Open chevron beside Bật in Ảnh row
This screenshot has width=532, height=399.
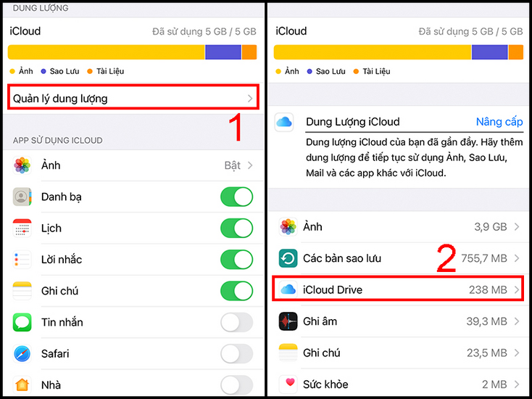point(250,165)
